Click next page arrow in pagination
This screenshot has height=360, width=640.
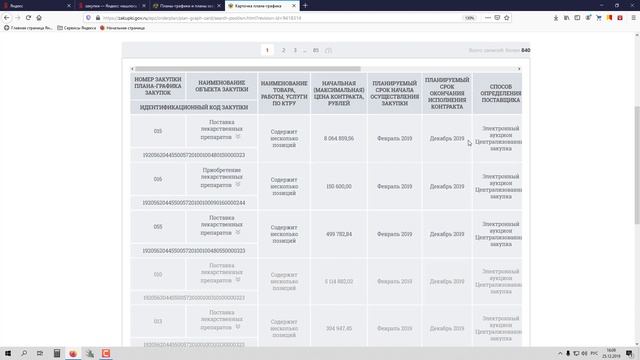click(328, 50)
